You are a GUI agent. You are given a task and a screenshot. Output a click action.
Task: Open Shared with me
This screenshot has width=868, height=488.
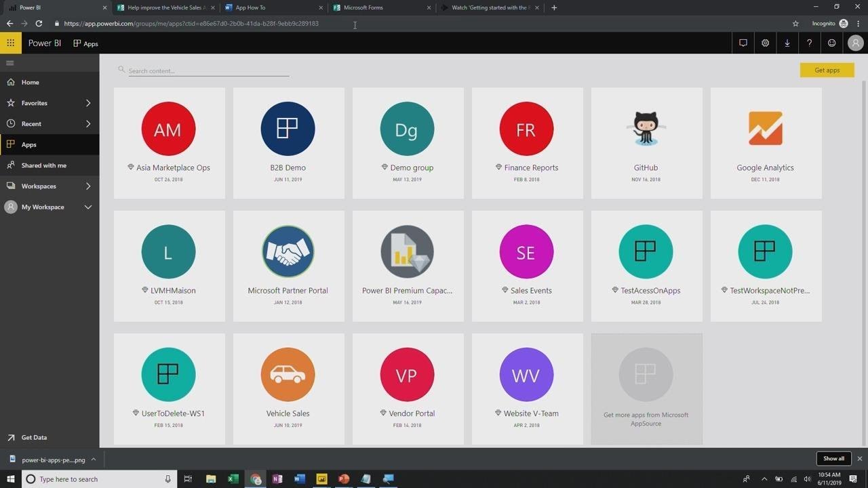point(50,165)
